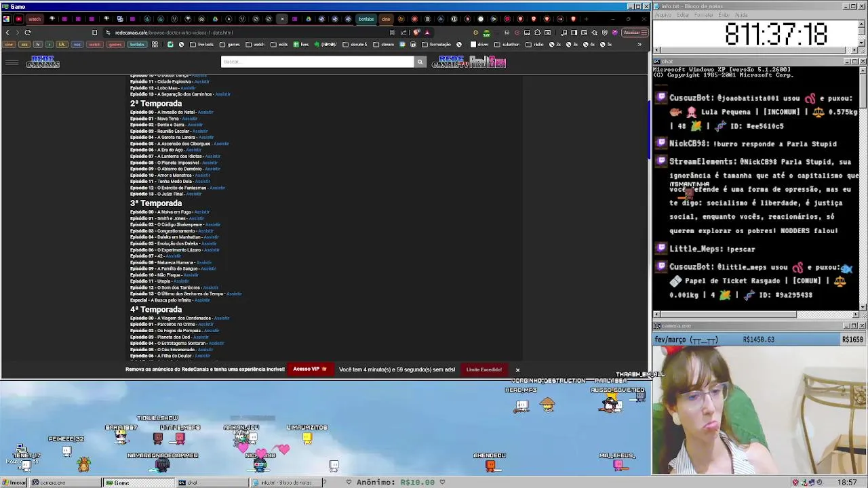Click the 'Iniciar' Start button on taskbar
The height and width of the screenshot is (488, 868).
(x=14, y=483)
